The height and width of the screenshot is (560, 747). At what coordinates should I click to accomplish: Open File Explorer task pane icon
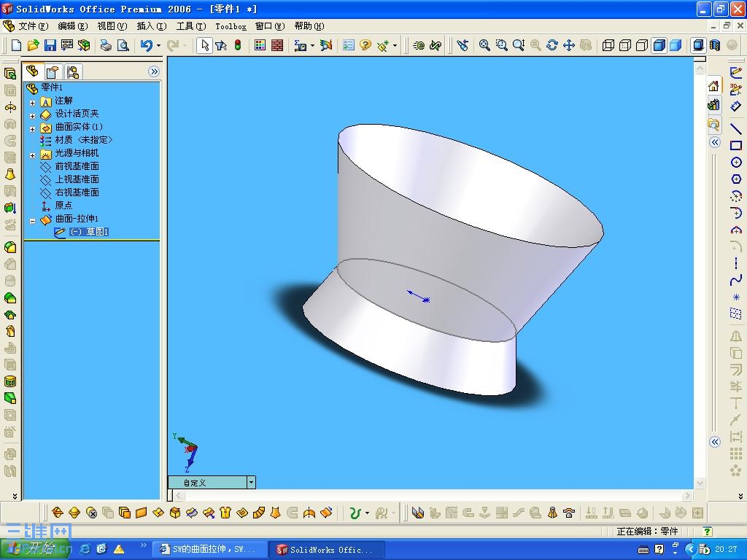click(x=713, y=124)
